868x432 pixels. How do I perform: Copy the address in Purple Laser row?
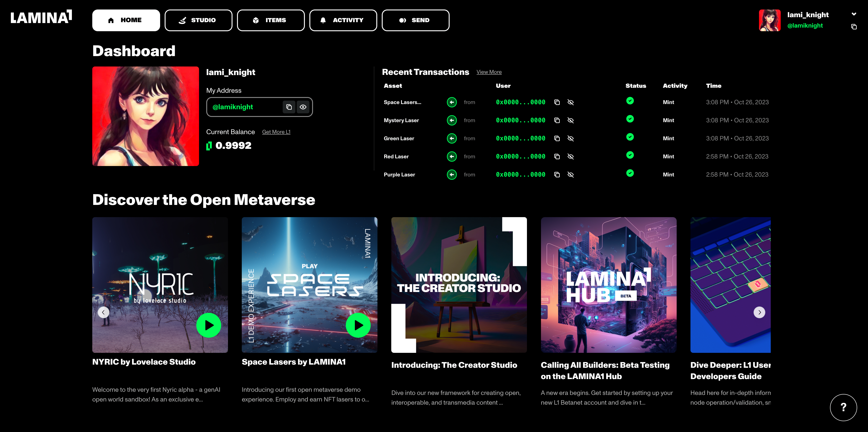[x=557, y=175]
